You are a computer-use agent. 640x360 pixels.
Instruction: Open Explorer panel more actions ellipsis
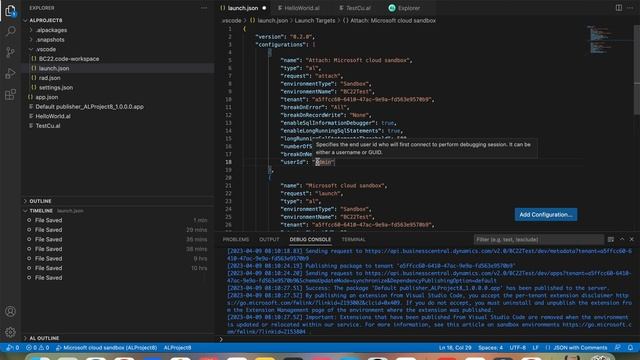click(x=204, y=8)
